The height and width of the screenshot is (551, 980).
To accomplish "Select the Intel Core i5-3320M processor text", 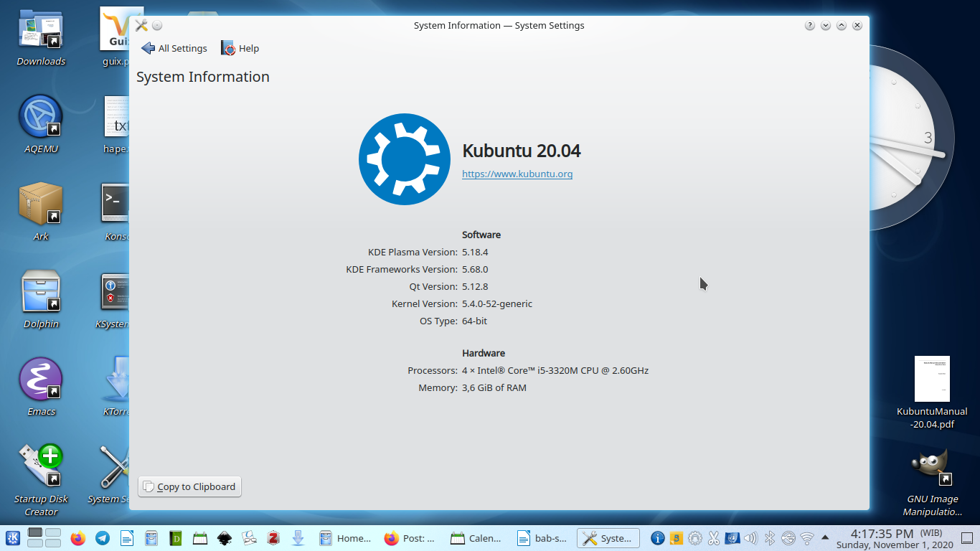I will 555,370.
